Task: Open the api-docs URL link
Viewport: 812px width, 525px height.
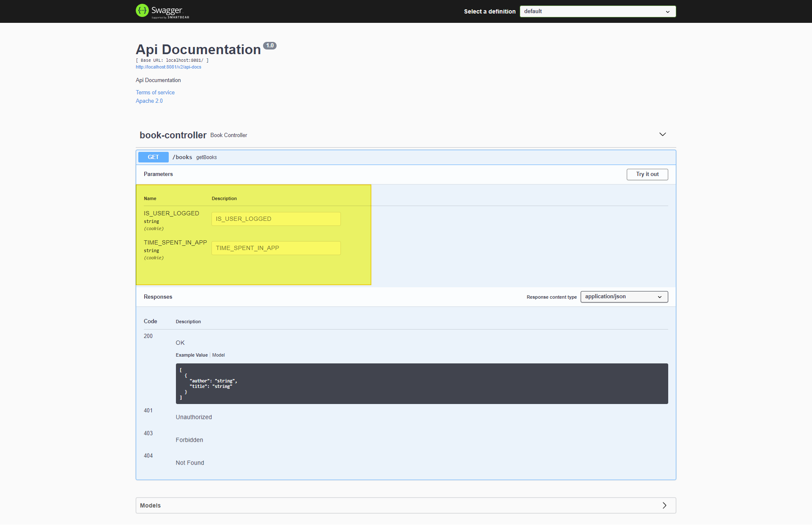Action: pyautogui.click(x=168, y=67)
